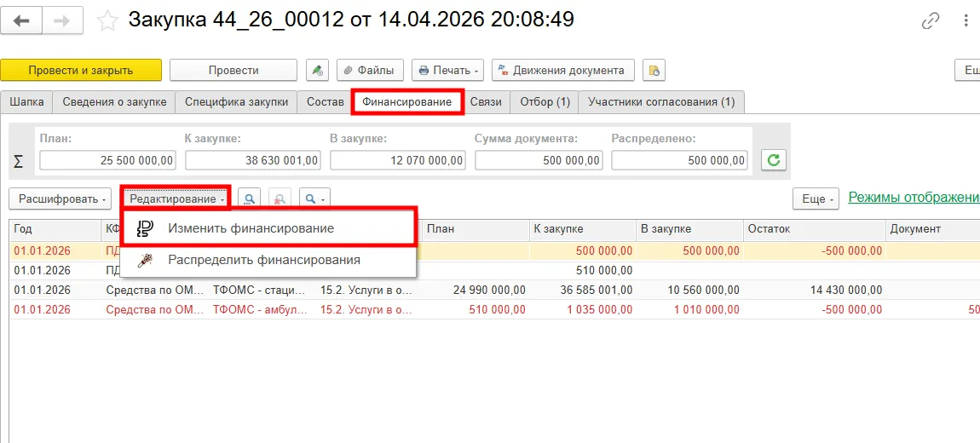The image size is (980, 443).
Task: Switch to the Состав tab
Action: [x=325, y=102]
